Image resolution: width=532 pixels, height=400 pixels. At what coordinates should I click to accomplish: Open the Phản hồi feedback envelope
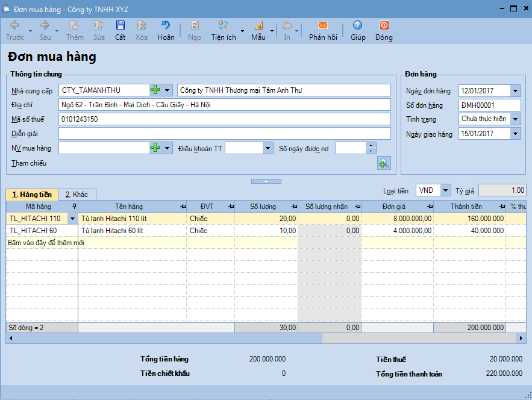323,26
